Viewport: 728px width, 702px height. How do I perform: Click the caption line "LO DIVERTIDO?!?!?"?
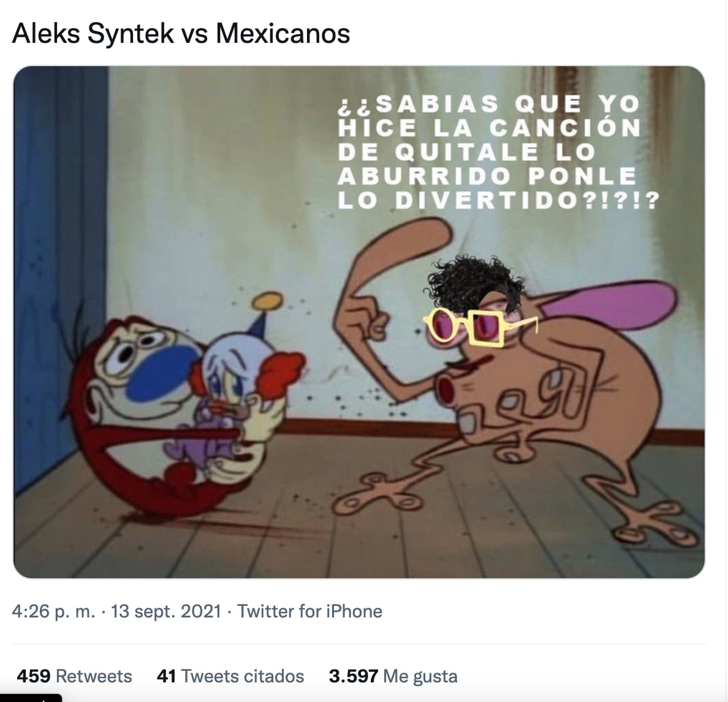(x=498, y=200)
